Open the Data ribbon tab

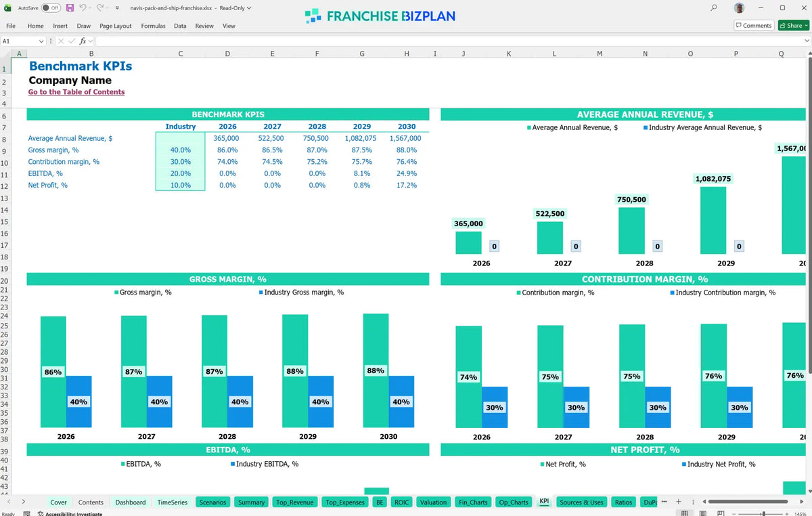tap(180, 26)
